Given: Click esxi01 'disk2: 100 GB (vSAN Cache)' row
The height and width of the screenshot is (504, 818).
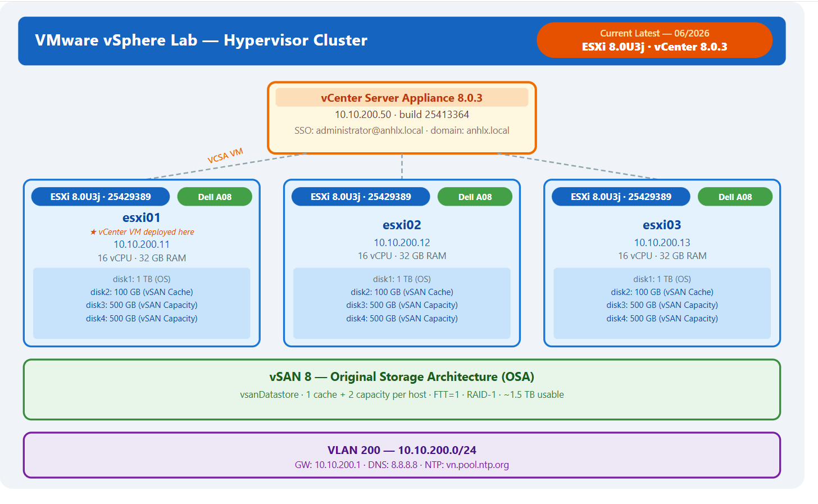Looking at the screenshot, I should pos(142,292).
